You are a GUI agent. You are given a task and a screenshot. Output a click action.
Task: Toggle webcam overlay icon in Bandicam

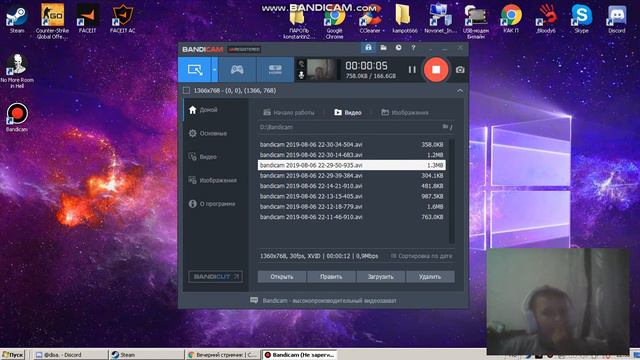pos(301,64)
